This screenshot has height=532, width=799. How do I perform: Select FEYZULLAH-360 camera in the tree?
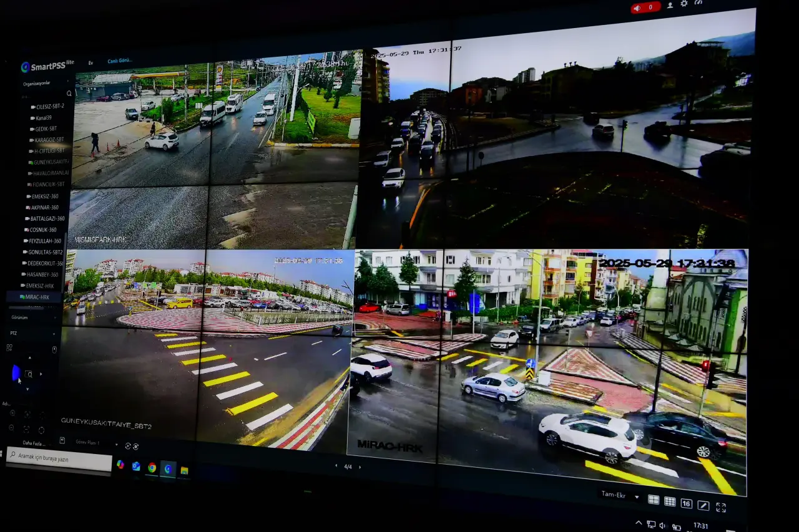click(44, 241)
